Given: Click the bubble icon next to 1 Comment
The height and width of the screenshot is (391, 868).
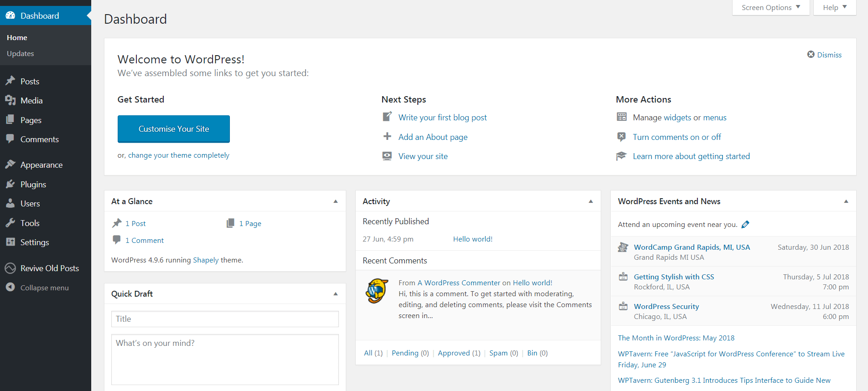Looking at the screenshot, I should pyautogui.click(x=117, y=240).
